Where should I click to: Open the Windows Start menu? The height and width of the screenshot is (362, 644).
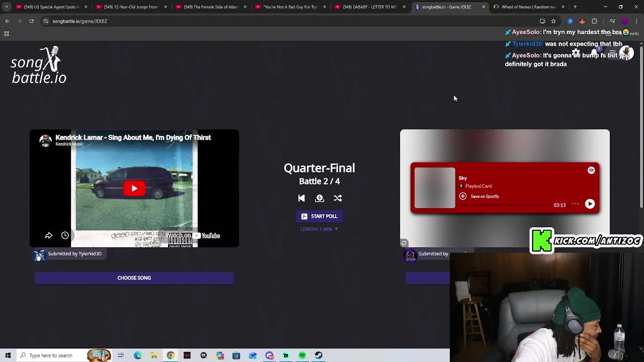pos(8,355)
